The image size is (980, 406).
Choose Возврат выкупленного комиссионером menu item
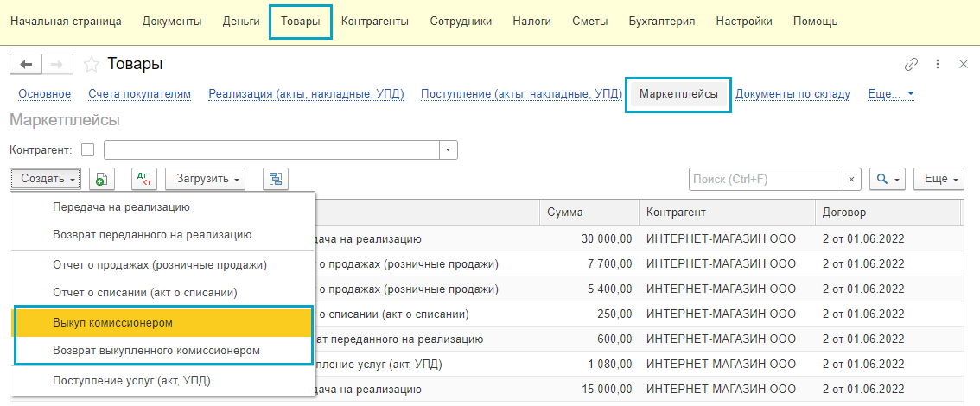click(156, 351)
